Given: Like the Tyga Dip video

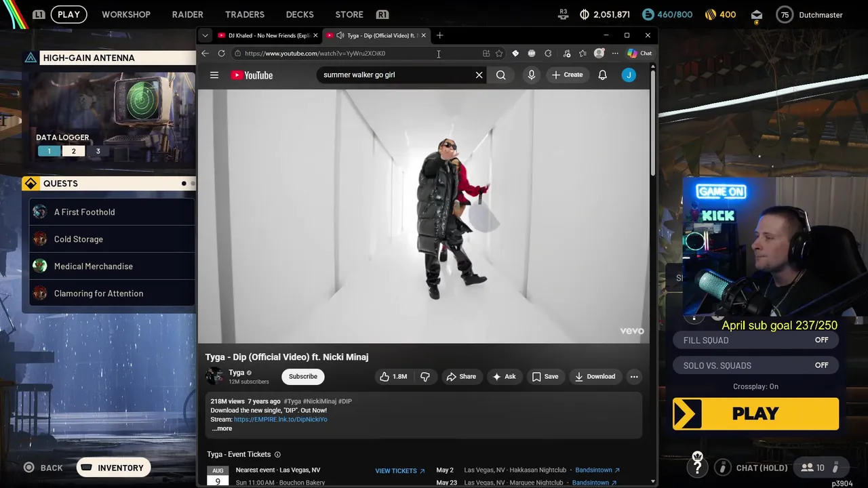Looking at the screenshot, I should point(393,376).
